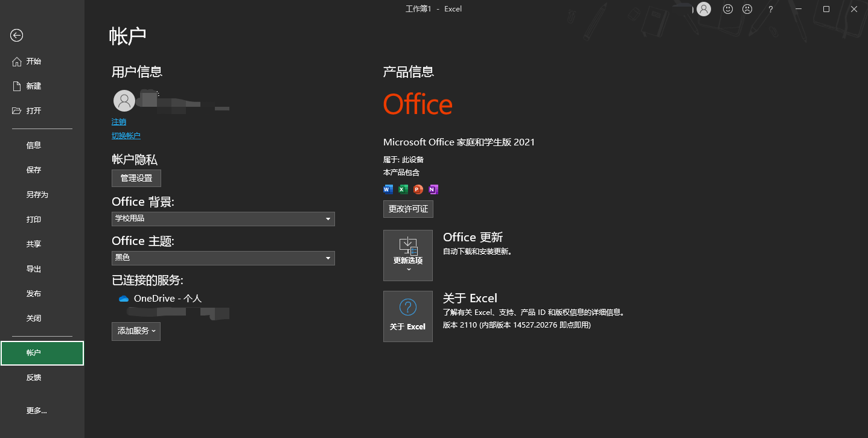This screenshot has width=868, height=438.
Task: Click the home icon next to 开始
Action: [x=17, y=62]
